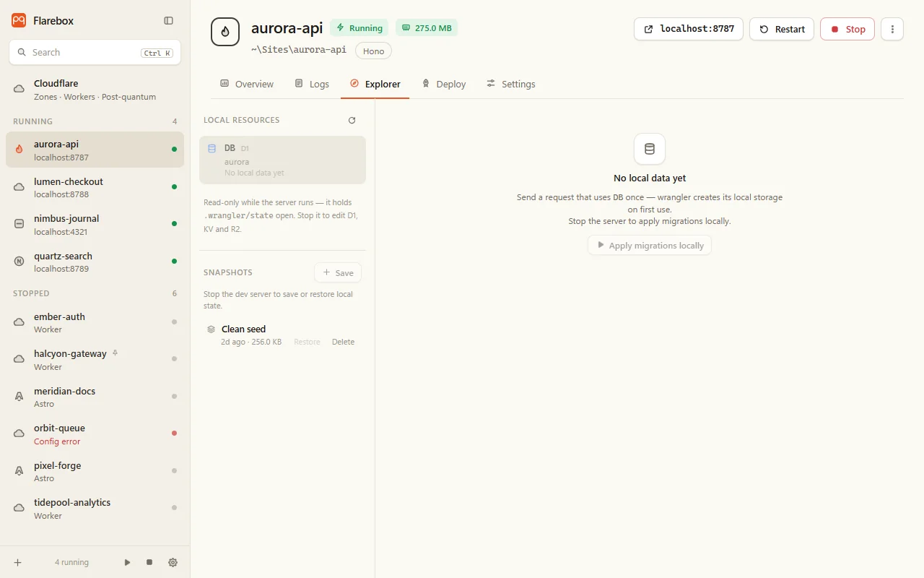Image resolution: width=924 pixels, height=578 pixels.
Task: Switch to the Explorer tab
Action: pos(375,84)
